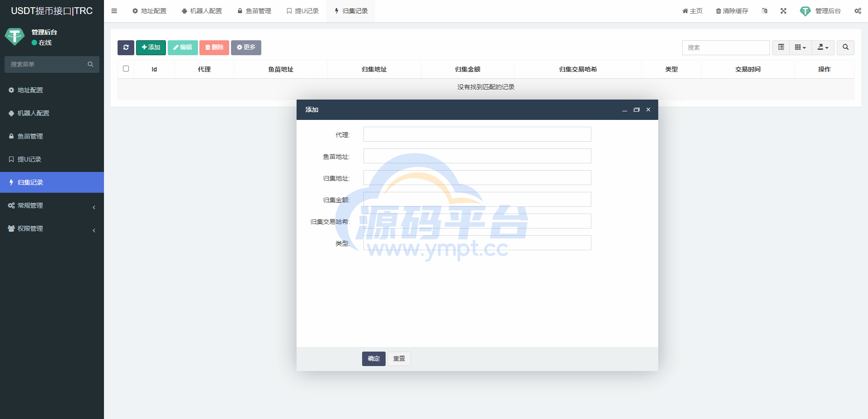Click the 归集地址 column header
The height and width of the screenshot is (419, 868).
374,69
